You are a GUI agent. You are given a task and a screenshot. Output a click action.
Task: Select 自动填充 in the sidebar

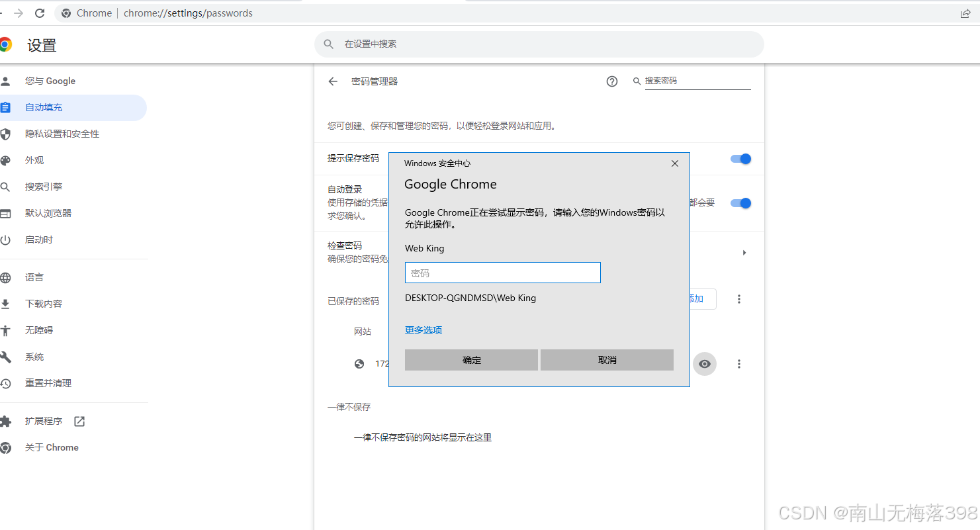[x=44, y=107]
